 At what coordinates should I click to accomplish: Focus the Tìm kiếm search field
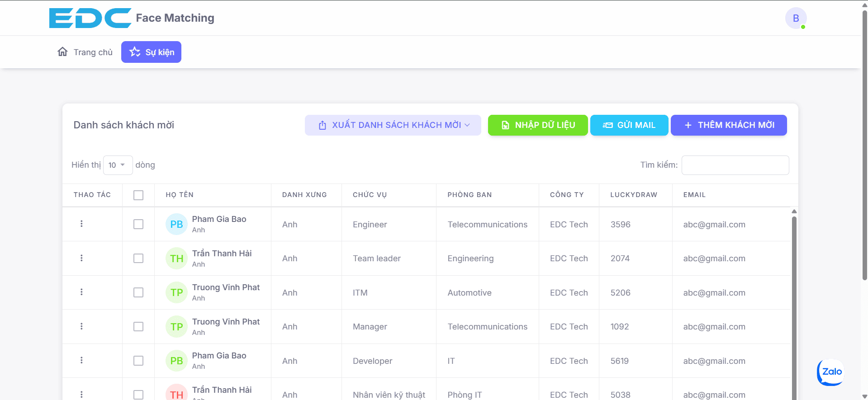[x=735, y=165]
